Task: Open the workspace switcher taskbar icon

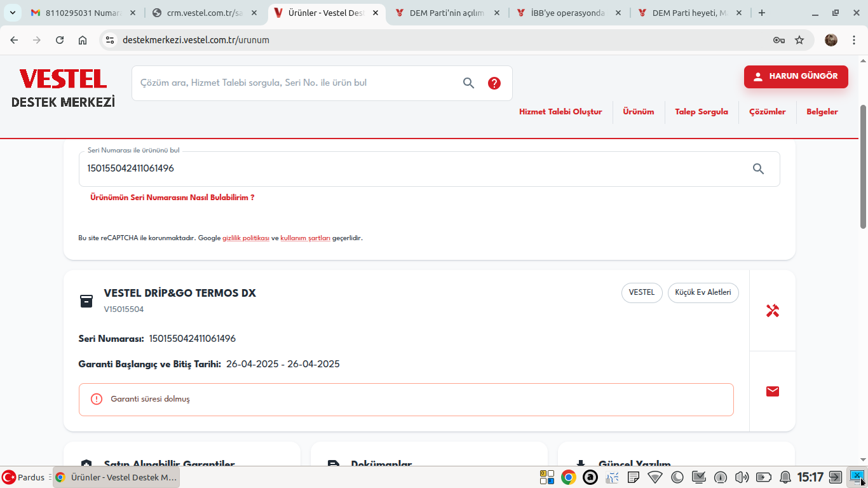Action: point(546,477)
